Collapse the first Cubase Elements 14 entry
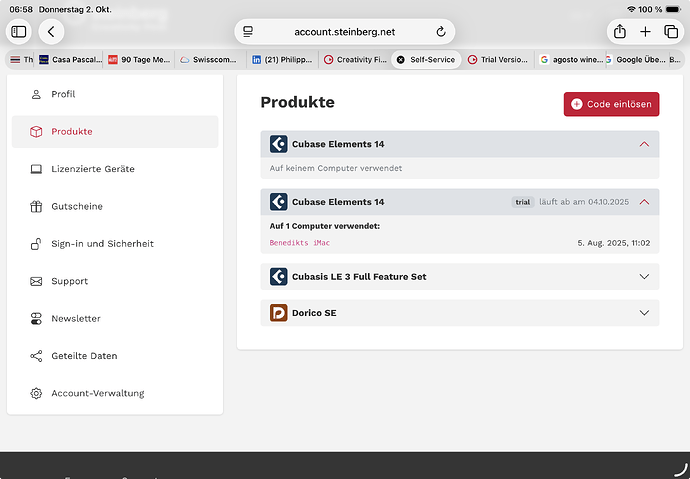690x479 pixels. point(643,145)
